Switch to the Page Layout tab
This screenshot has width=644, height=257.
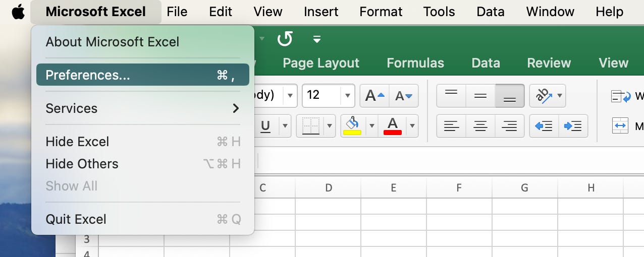pos(321,63)
